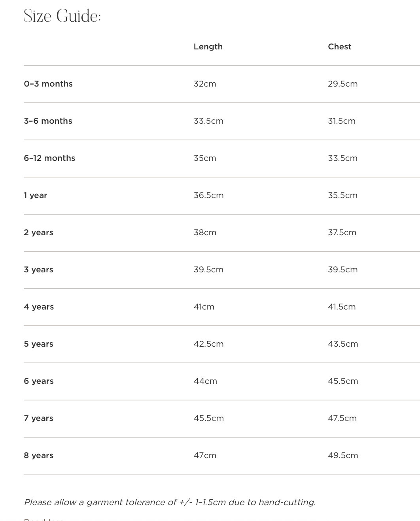Click the 8 years size label
The width and height of the screenshot is (420, 521).
tap(38, 455)
